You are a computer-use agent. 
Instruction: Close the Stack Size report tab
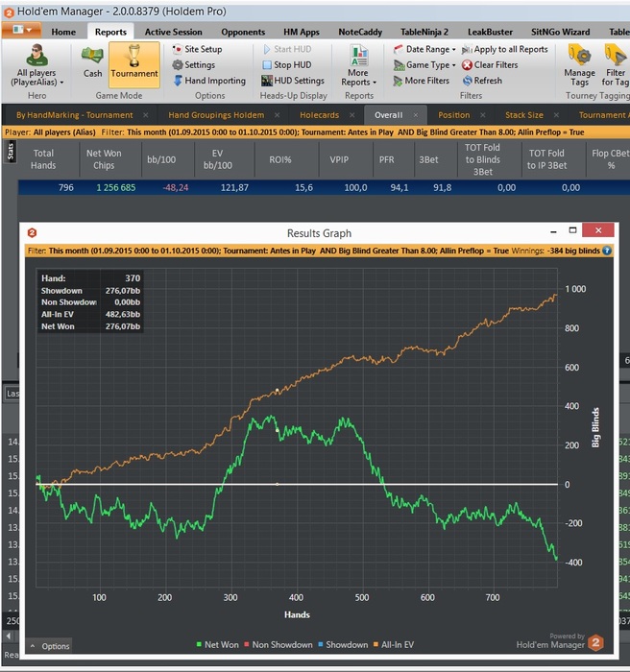[x=556, y=115]
